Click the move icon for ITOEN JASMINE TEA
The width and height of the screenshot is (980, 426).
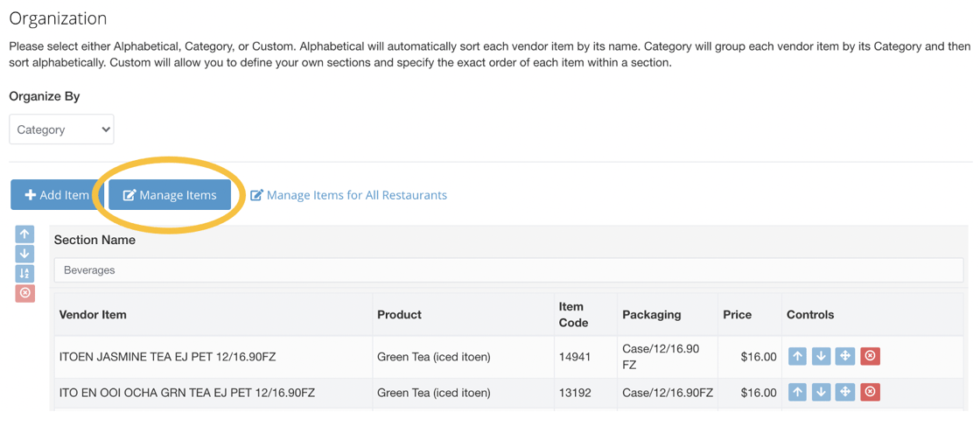(844, 356)
